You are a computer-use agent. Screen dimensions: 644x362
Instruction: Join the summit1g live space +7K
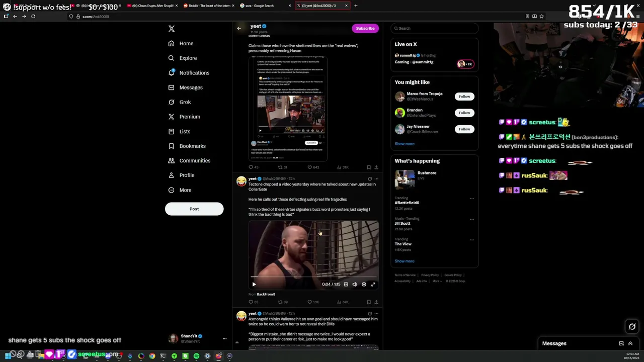coord(465,64)
